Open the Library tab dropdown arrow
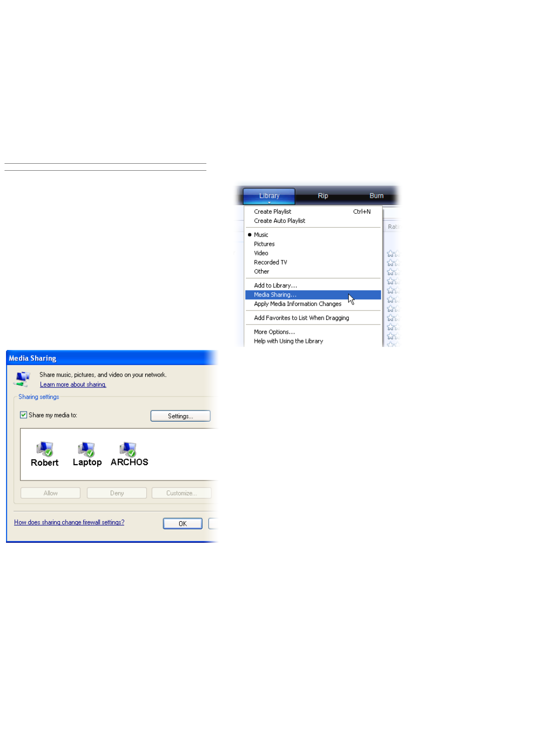 tap(269, 202)
